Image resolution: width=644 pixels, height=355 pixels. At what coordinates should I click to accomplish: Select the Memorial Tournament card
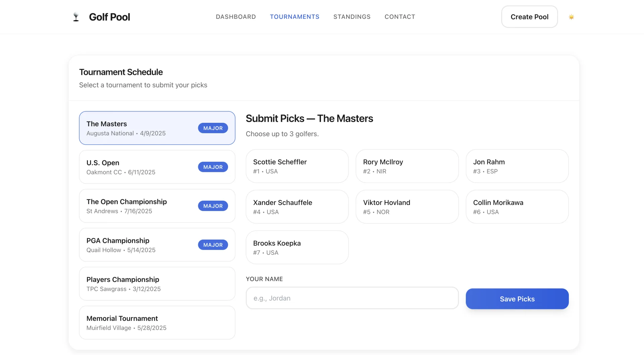pos(157,322)
